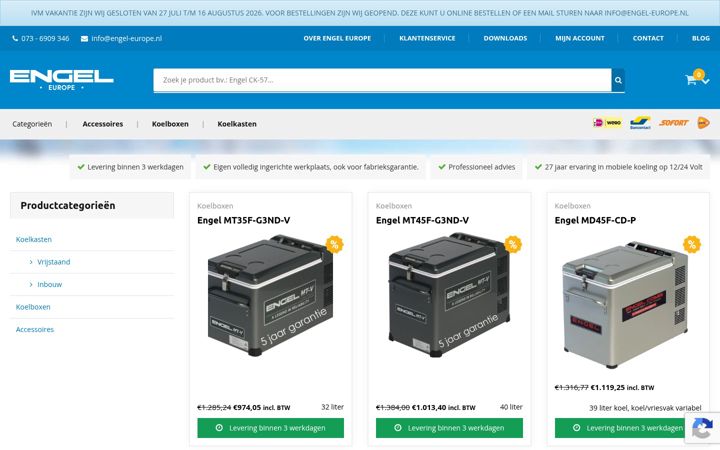The image size is (720, 450).
Task: Click the phone number 073 - 6909 346
Action: (45, 39)
